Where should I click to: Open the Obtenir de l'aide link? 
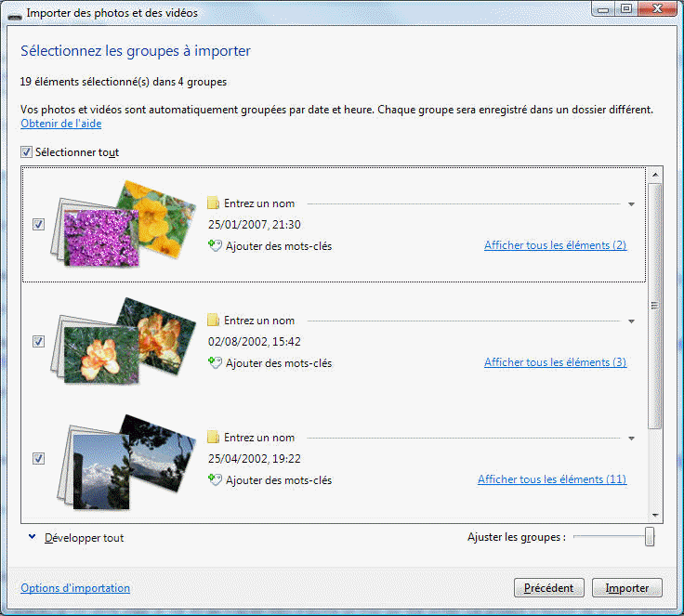click(x=61, y=124)
